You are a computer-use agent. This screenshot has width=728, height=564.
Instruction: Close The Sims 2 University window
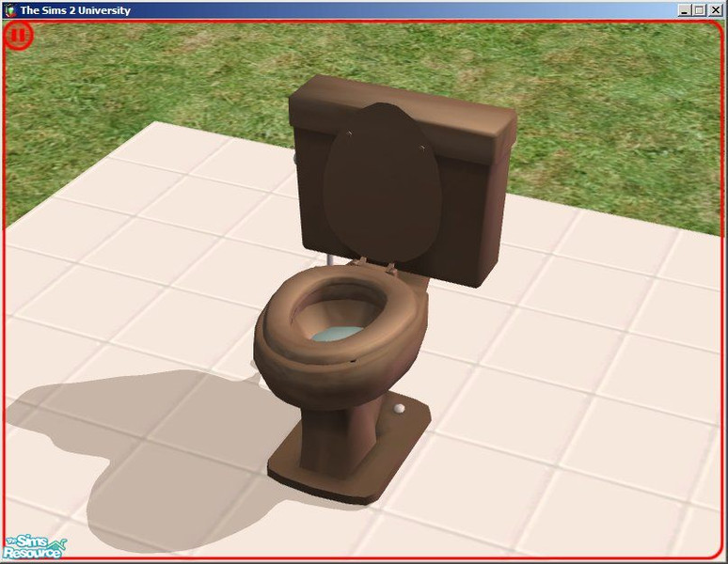pyautogui.click(x=716, y=10)
